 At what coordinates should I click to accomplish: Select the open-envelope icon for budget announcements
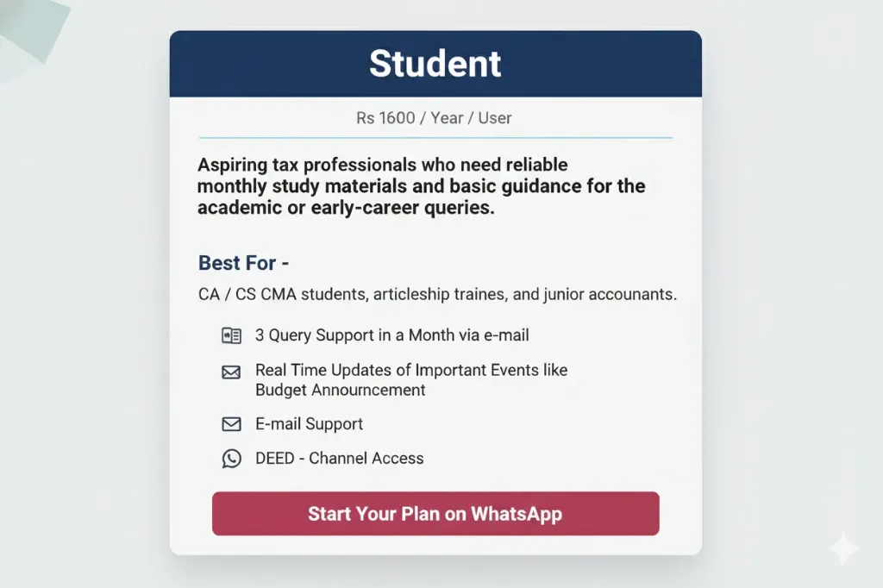(230, 372)
